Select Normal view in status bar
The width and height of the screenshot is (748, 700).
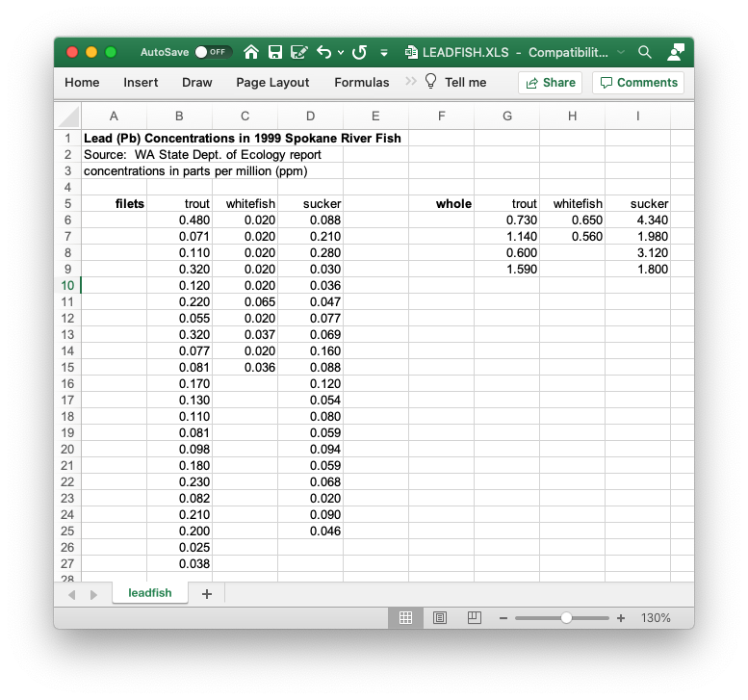pyautogui.click(x=406, y=617)
